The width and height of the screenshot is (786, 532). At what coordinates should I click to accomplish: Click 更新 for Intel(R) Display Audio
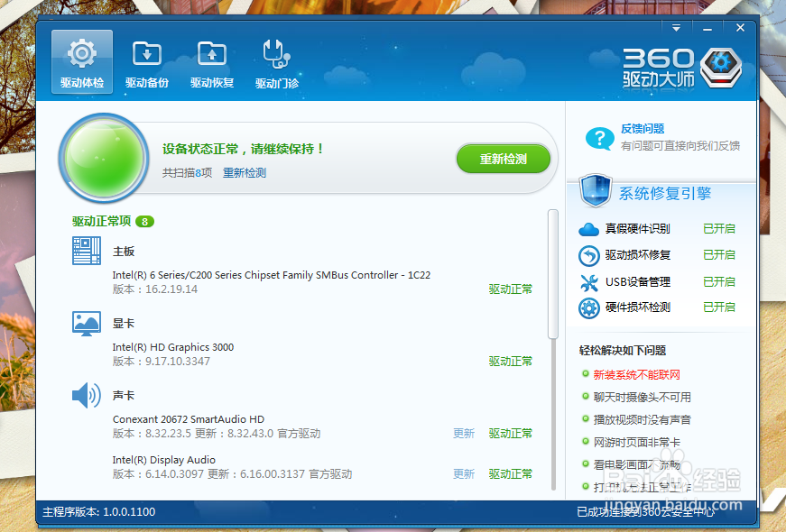[464, 474]
